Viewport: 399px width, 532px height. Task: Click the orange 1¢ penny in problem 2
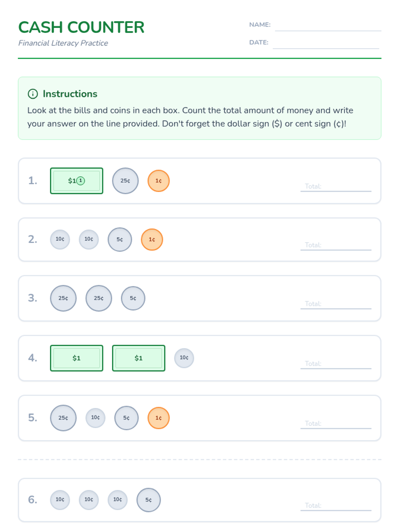point(152,239)
